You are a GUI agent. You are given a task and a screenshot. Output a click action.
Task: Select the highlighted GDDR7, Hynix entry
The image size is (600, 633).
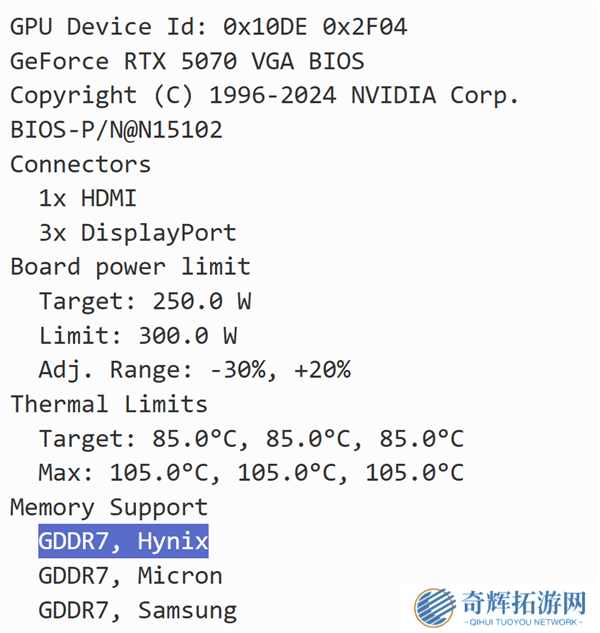(x=123, y=542)
